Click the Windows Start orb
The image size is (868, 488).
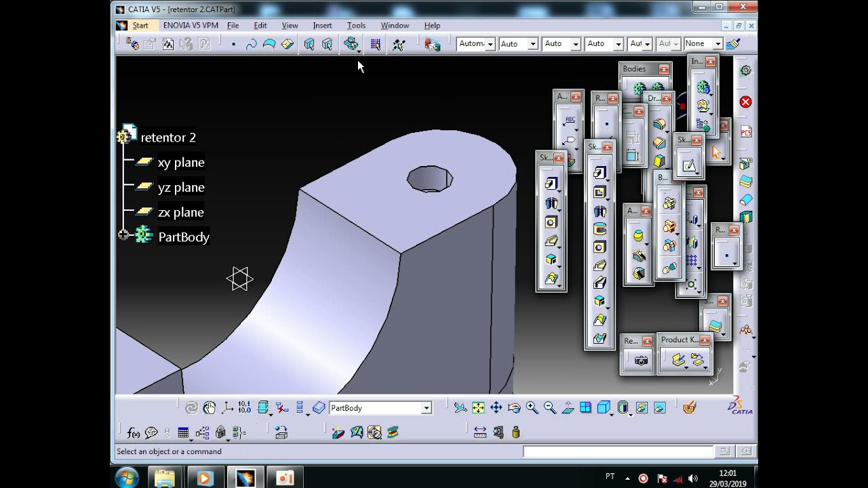(x=127, y=478)
